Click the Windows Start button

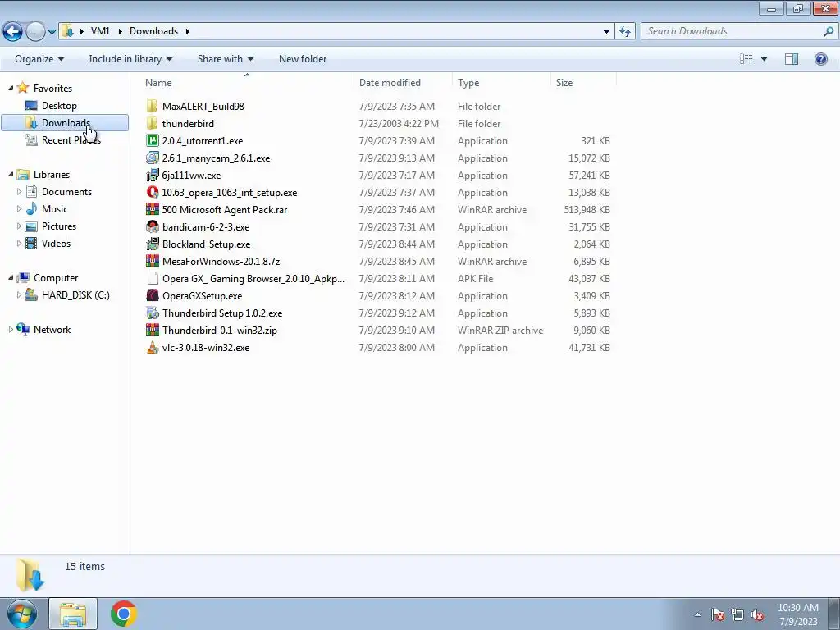[21, 614]
